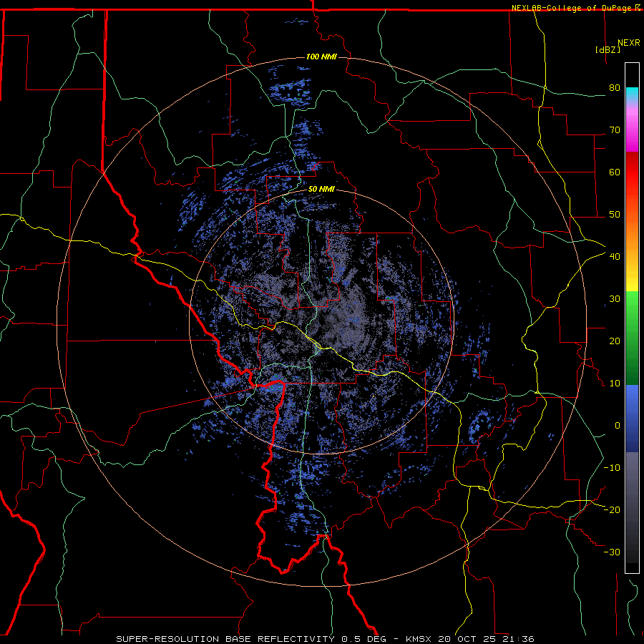
Task: Click the 50 NMI range ring label
Action: [321, 190]
